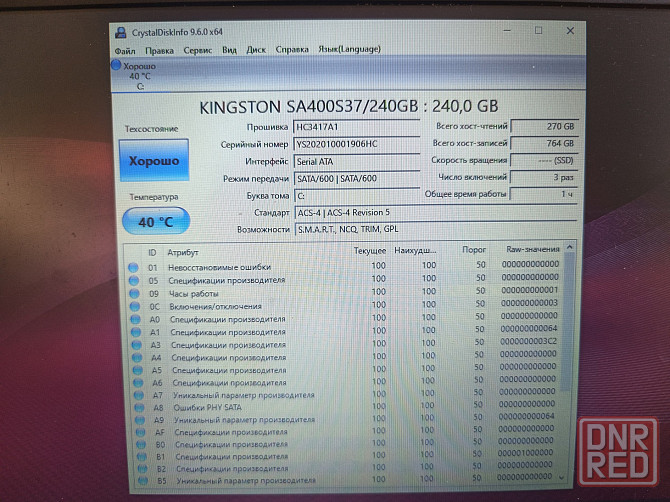The image size is (670, 502).
Task: Click the status icon for attribute 0C
Action: click(135, 306)
